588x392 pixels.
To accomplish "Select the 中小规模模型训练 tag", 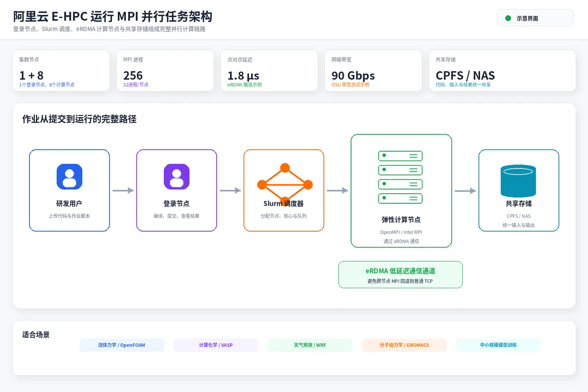I will 498,345.
